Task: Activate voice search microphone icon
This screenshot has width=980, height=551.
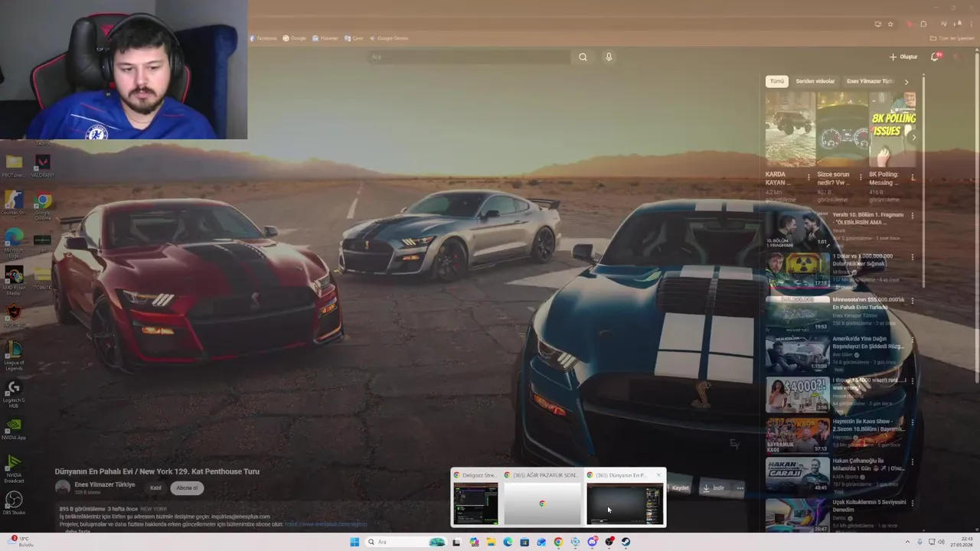Action: (609, 57)
